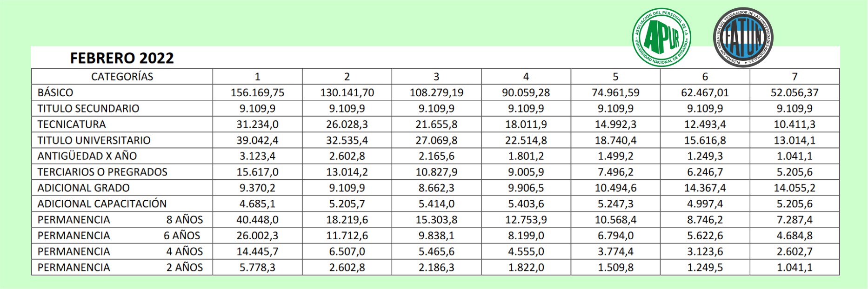Viewport: 868px width, 289px height.
Task: Click PERMANENCIA 4 AÑOS label
Action: coord(120,251)
